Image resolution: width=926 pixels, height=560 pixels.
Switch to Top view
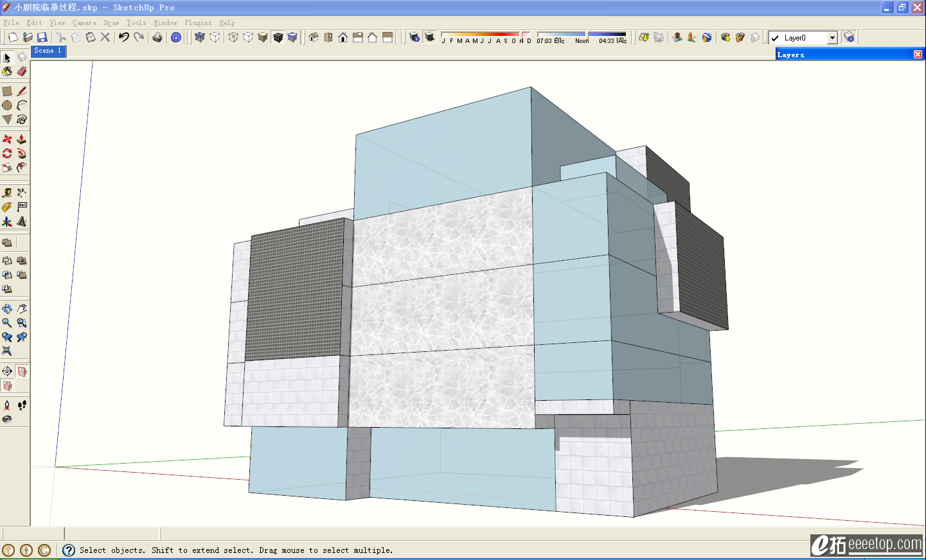pos(328,37)
